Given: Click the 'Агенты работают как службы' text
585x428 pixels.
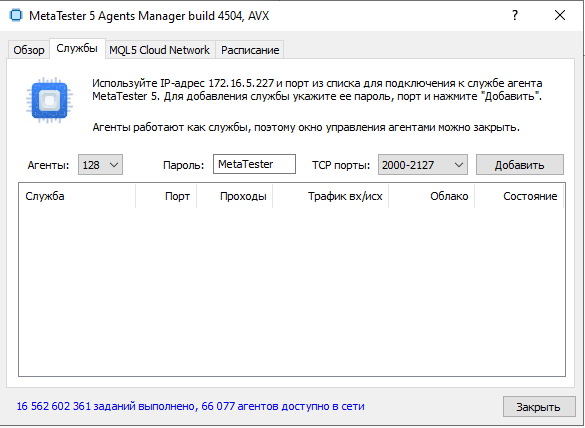Looking at the screenshot, I should point(306,127).
